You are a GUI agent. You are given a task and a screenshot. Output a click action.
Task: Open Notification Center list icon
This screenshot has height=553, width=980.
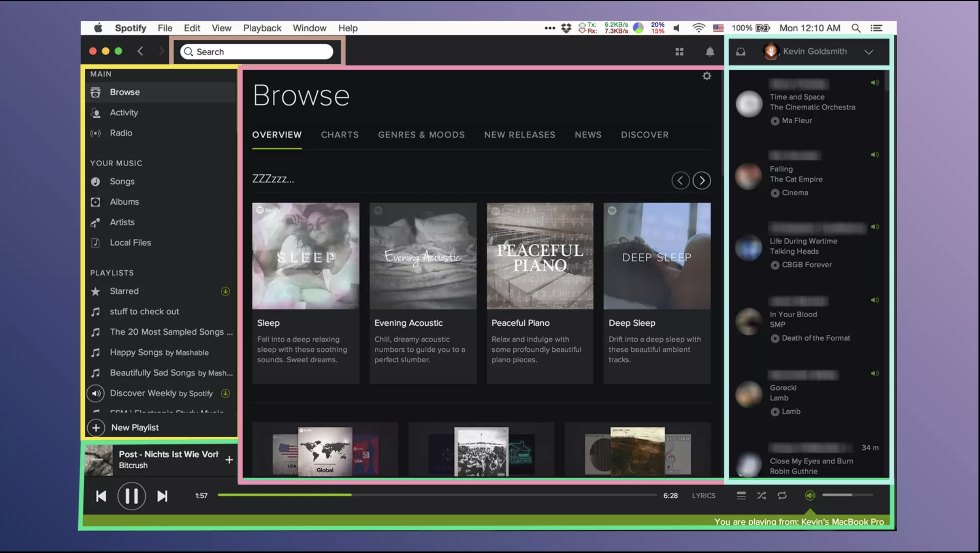click(876, 28)
